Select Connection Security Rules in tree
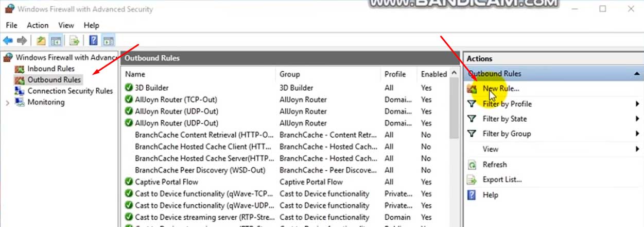Viewport: 644px width, 227px height. (70, 91)
